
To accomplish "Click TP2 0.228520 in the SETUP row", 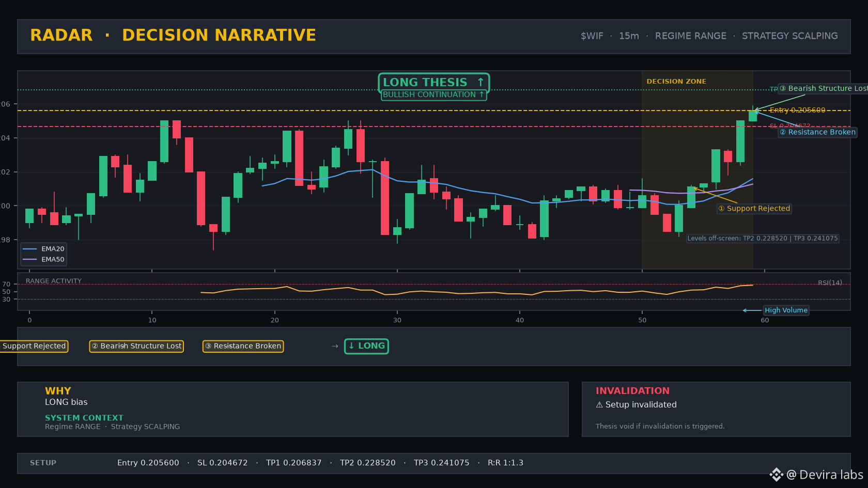I will tap(368, 463).
